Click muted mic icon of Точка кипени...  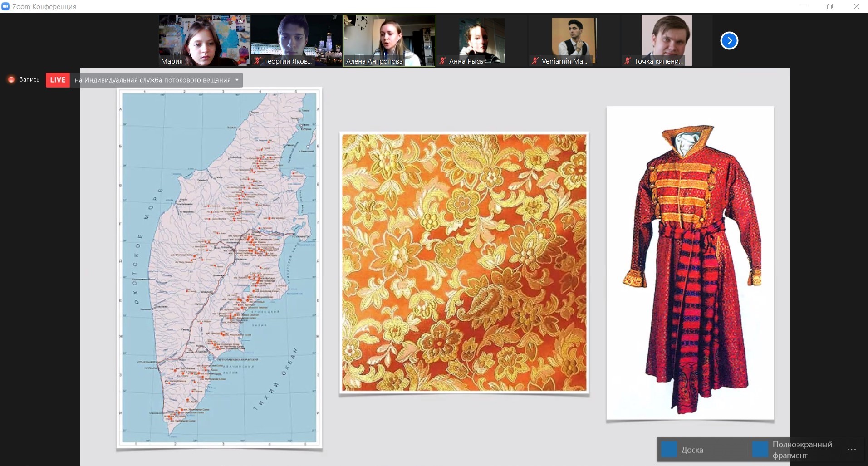[628, 61]
